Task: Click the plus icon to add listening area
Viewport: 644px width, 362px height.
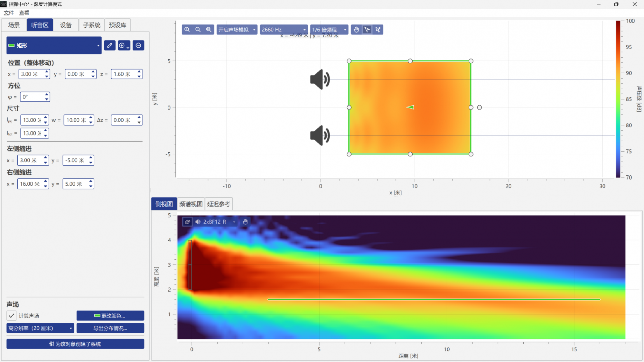Action: (x=124, y=45)
